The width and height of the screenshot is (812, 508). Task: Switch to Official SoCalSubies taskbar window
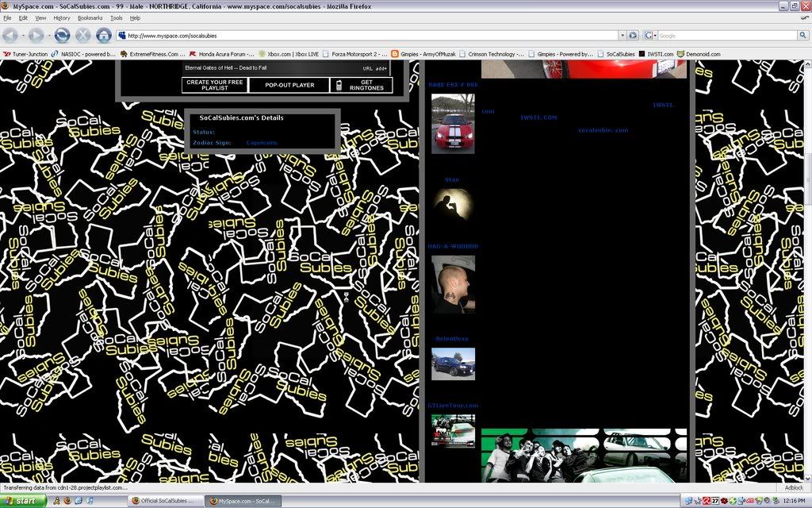166,501
